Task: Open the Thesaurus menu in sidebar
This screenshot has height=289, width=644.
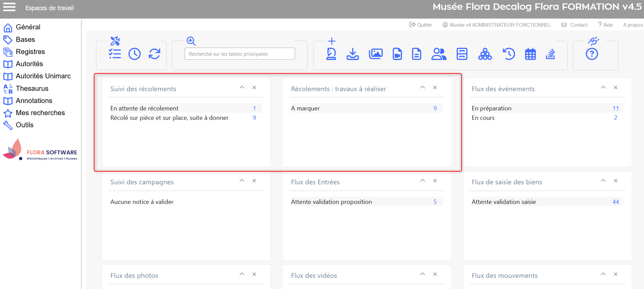Action: 32,88
